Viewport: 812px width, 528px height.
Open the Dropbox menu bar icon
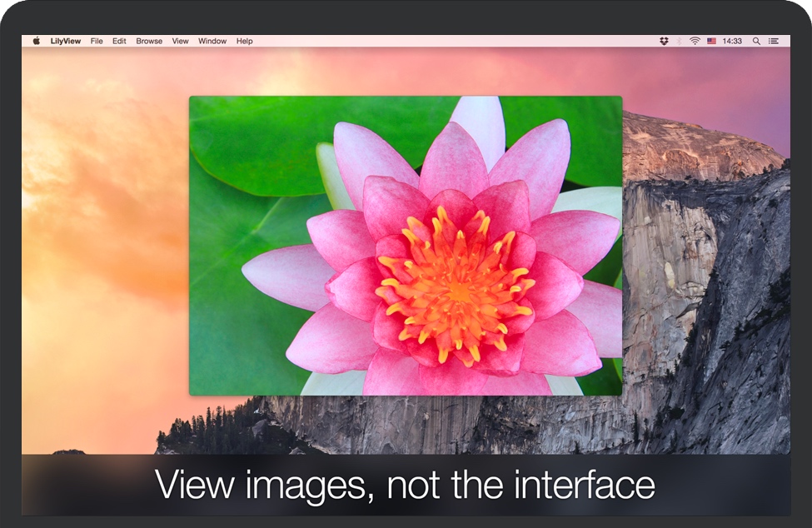(664, 41)
